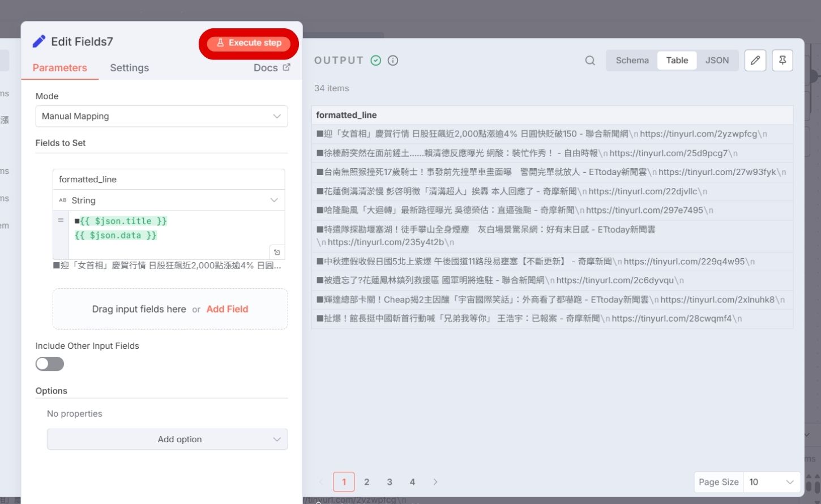Expand the Add option dropdown
This screenshot has height=504, width=821.
click(x=167, y=439)
